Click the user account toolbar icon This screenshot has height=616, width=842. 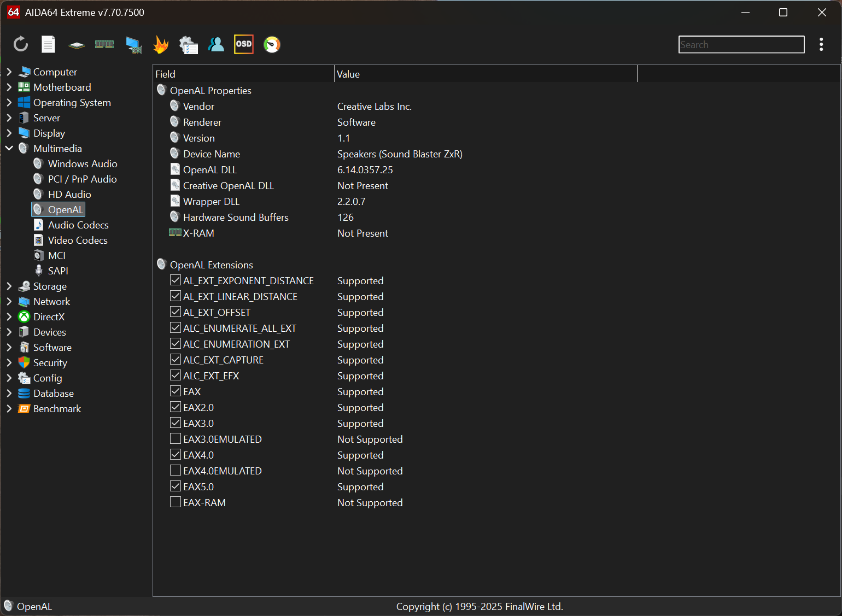tap(216, 44)
